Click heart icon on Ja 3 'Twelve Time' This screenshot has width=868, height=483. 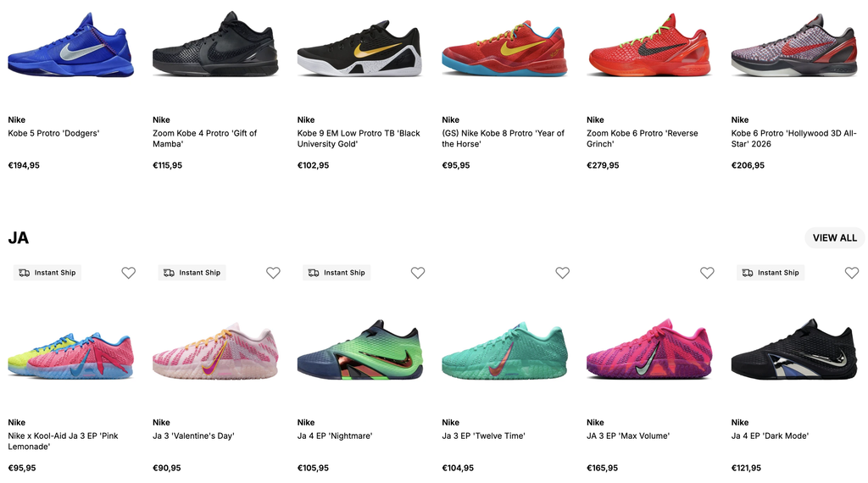click(x=563, y=273)
